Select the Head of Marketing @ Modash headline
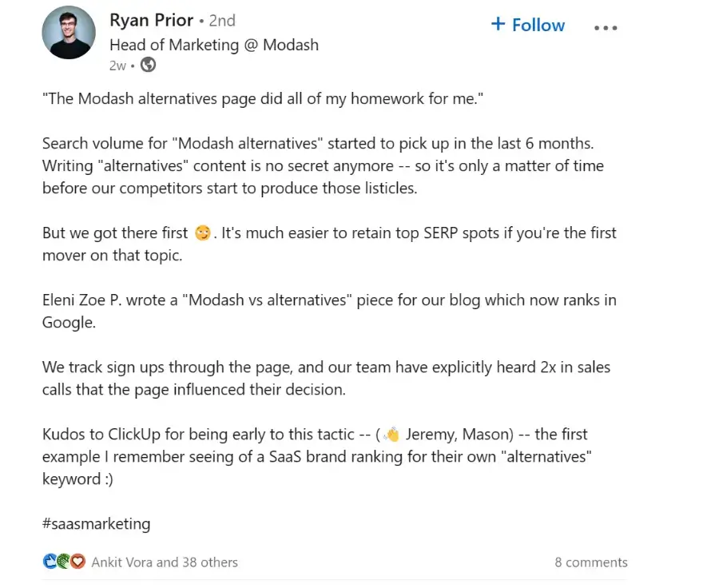703x588 pixels. pyautogui.click(x=213, y=45)
